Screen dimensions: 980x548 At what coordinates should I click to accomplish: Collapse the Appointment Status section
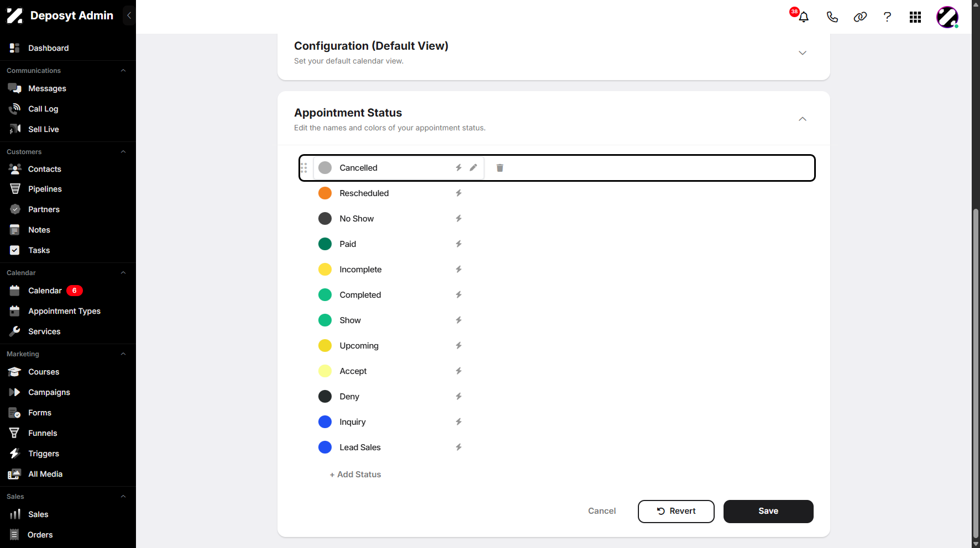pyautogui.click(x=803, y=119)
